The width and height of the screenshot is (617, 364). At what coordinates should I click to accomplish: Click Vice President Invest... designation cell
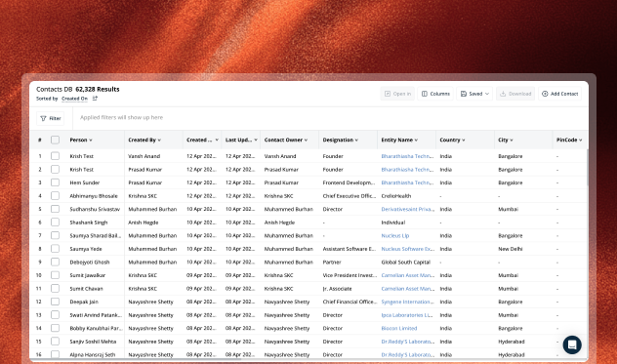350,275
